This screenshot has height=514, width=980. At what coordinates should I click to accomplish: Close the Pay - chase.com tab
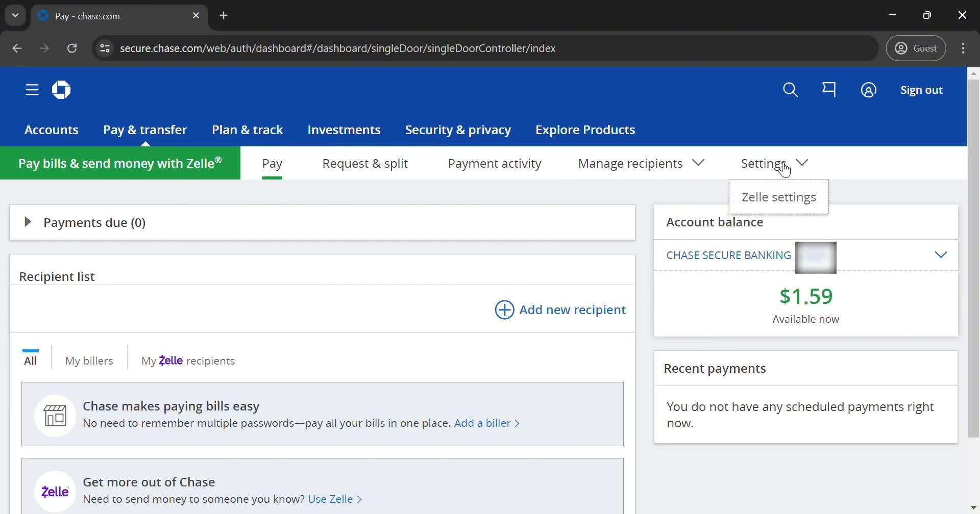coord(196,16)
